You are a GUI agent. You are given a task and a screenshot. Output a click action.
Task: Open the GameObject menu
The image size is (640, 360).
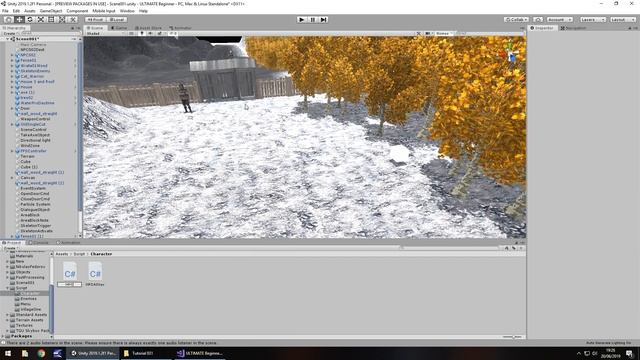coord(51,11)
